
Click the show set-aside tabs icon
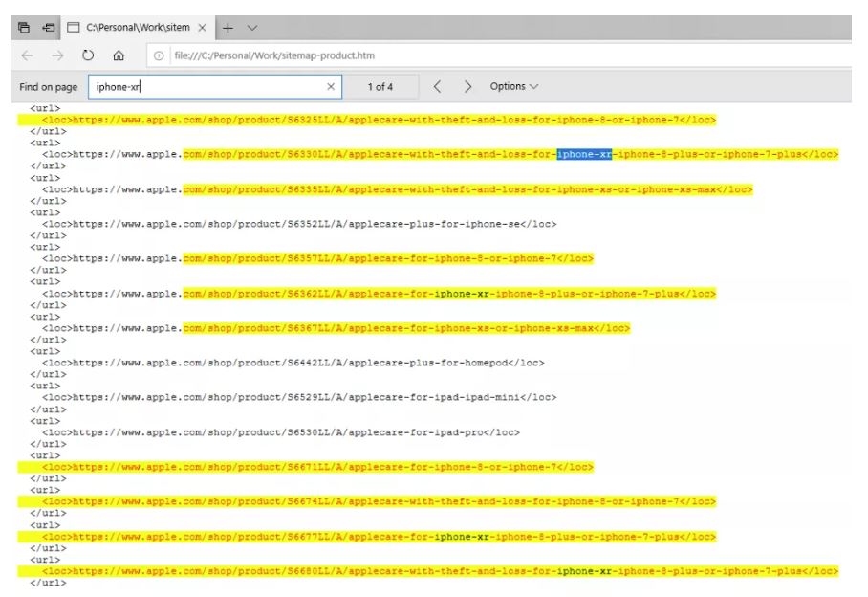[49, 27]
